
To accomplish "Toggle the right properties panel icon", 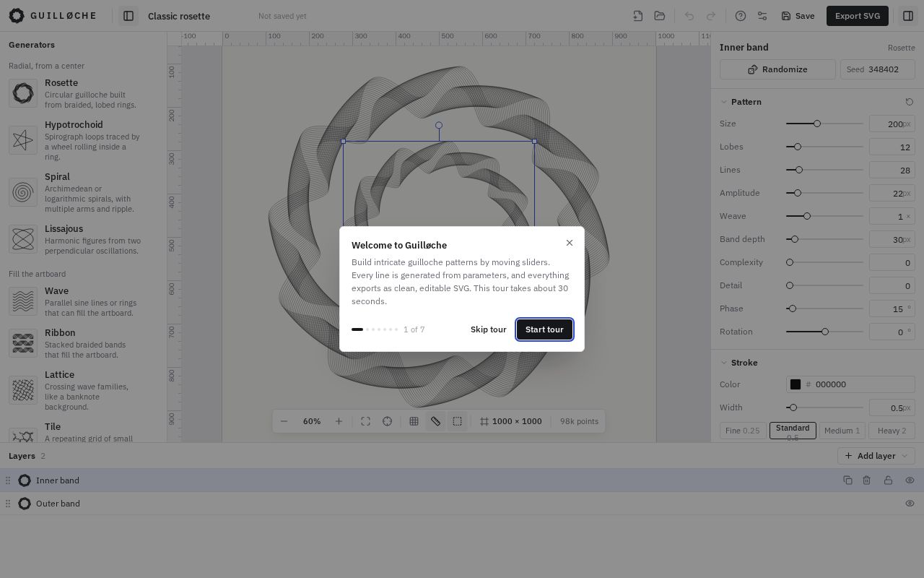I will tap(908, 16).
